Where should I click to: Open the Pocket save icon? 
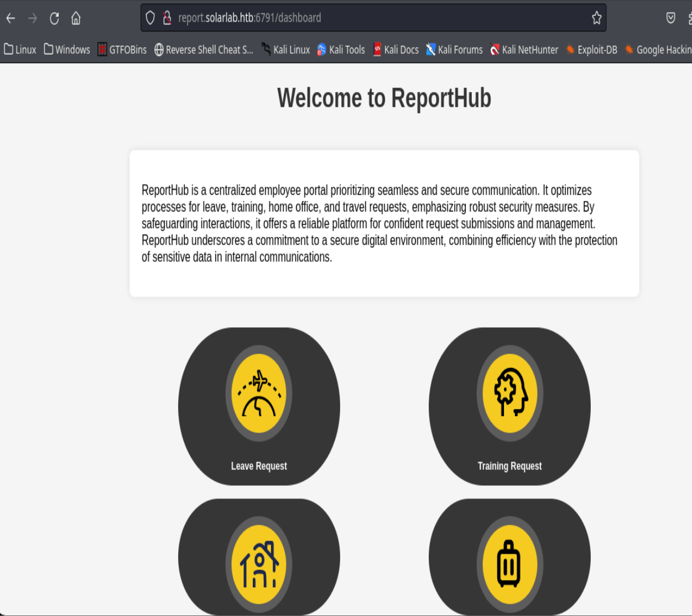tap(670, 18)
